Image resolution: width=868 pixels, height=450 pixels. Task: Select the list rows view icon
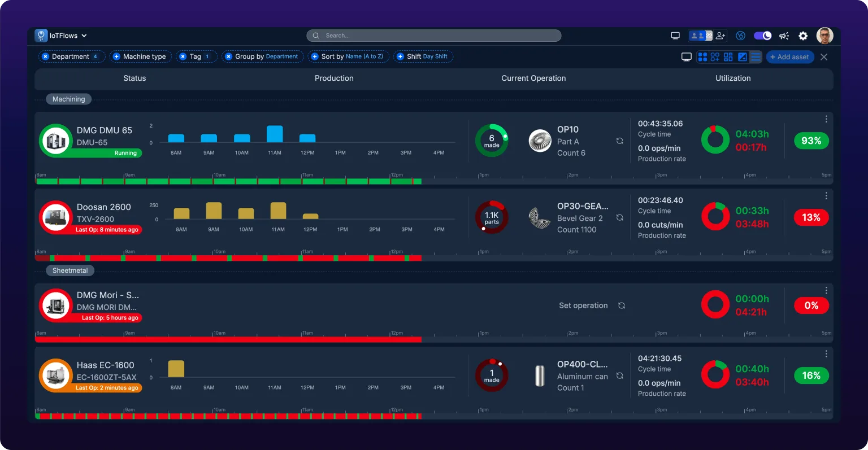pos(756,57)
